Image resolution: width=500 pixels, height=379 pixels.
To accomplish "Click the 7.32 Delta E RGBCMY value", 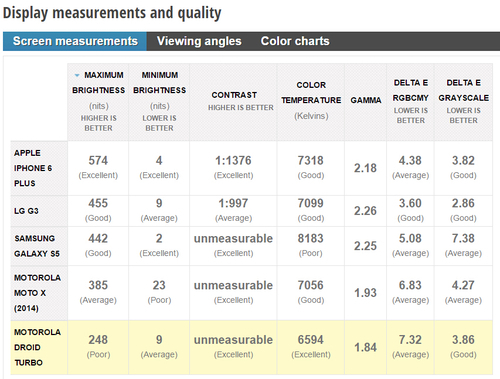I will (410, 340).
